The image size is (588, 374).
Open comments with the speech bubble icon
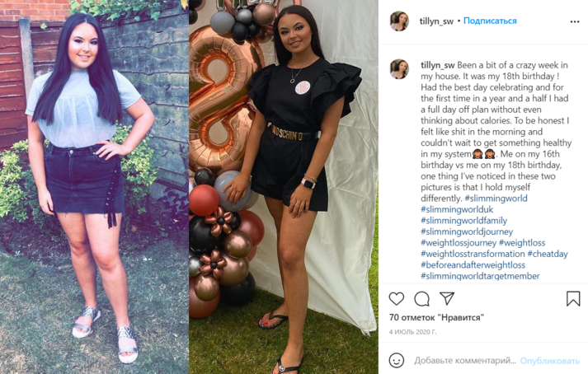pyautogui.click(x=422, y=299)
